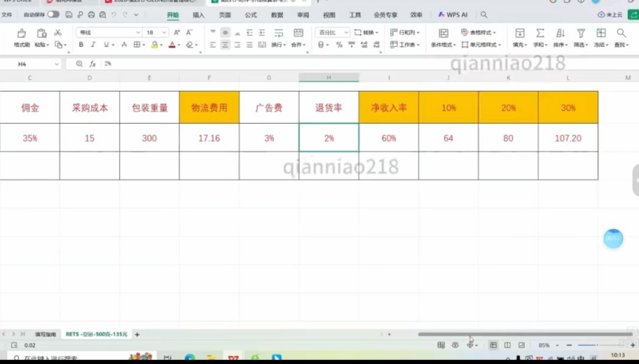The width and height of the screenshot is (639, 364).
Task: Click the fx insert function icon
Action: [x=93, y=64]
